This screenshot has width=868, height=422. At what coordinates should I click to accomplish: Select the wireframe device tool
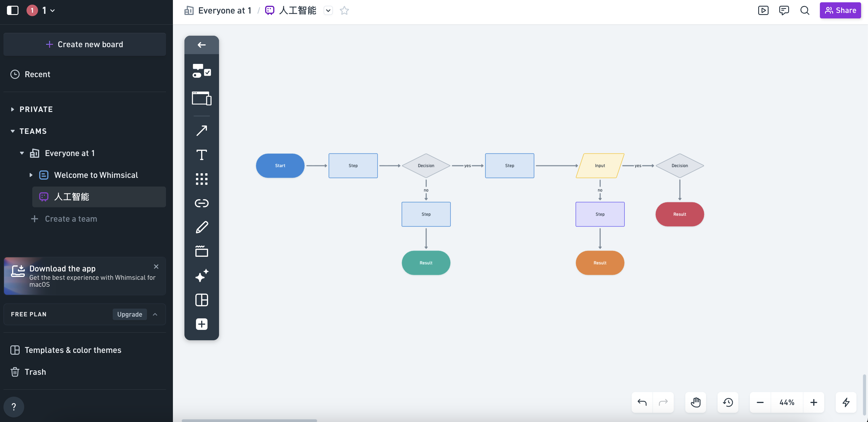point(201,98)
